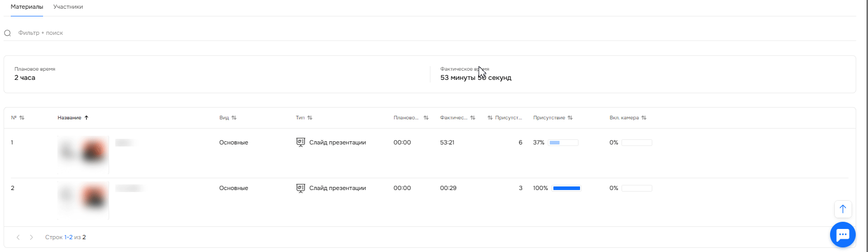Select the Материалы tab
Screen dimensions: 868x252
pos(27,7)
